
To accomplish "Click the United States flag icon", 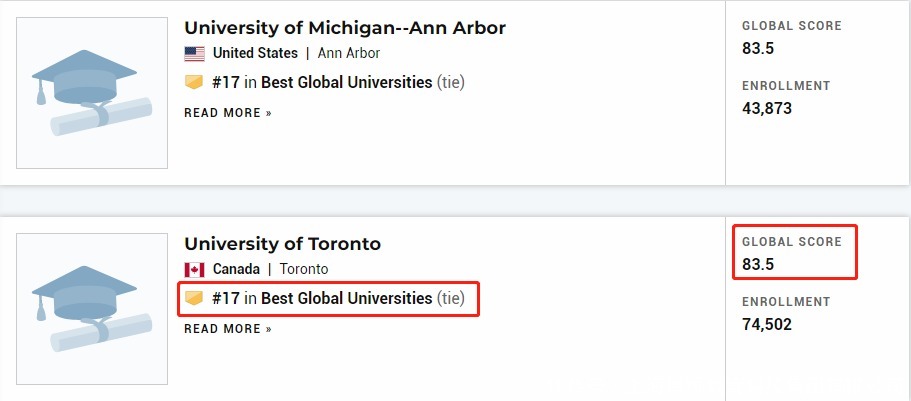I will 194,53.
